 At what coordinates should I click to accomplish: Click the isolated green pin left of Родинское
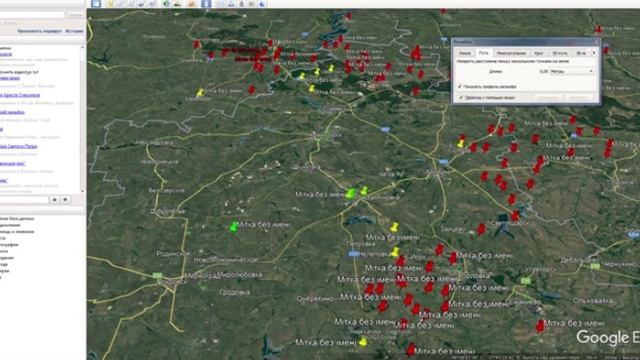pyautogui.click(x=233, y=227)
